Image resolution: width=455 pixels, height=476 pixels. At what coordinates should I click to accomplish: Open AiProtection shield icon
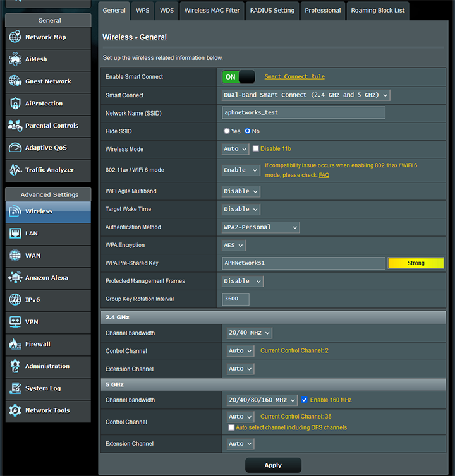coord(15,104)
